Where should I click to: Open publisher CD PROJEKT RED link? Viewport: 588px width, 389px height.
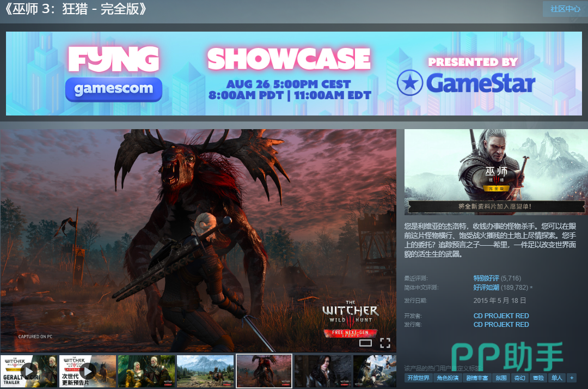click(501, 325)
